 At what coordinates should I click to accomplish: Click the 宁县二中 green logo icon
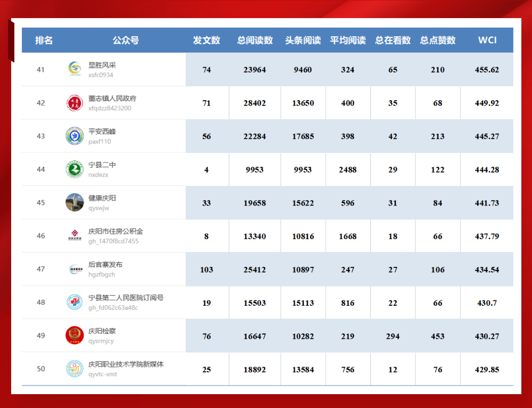[x=74, y=169]
